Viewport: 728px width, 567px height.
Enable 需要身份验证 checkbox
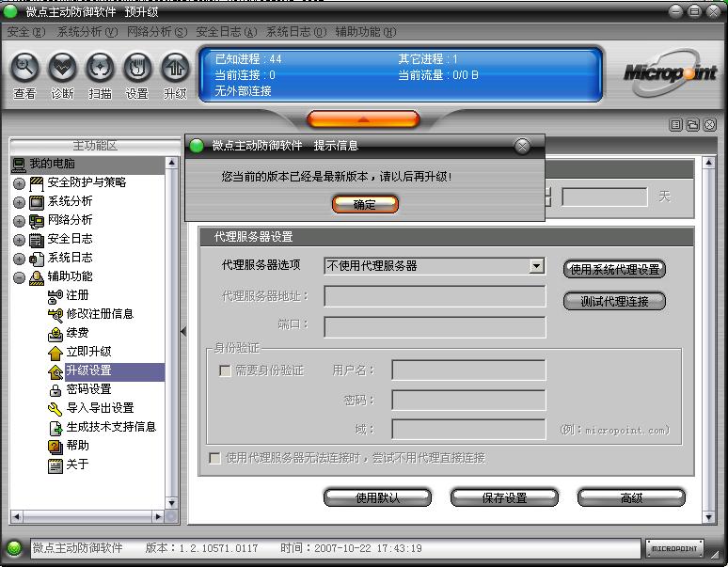(225, 370)
